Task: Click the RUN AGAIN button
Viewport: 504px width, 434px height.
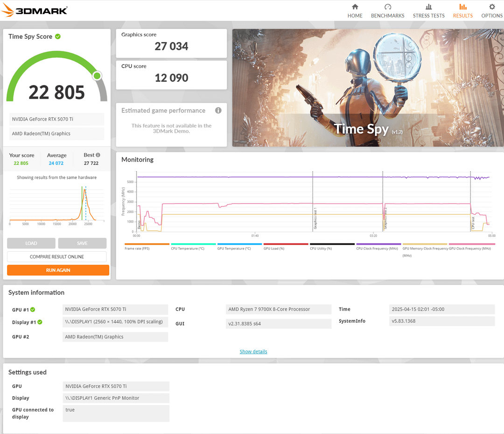Action: point(58,270)
